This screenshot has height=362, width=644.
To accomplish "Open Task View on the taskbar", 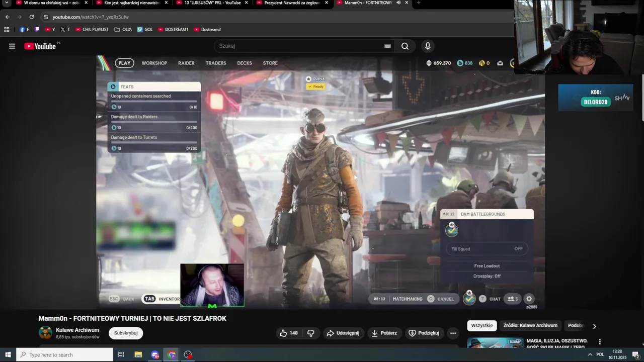I will [121, 354].
